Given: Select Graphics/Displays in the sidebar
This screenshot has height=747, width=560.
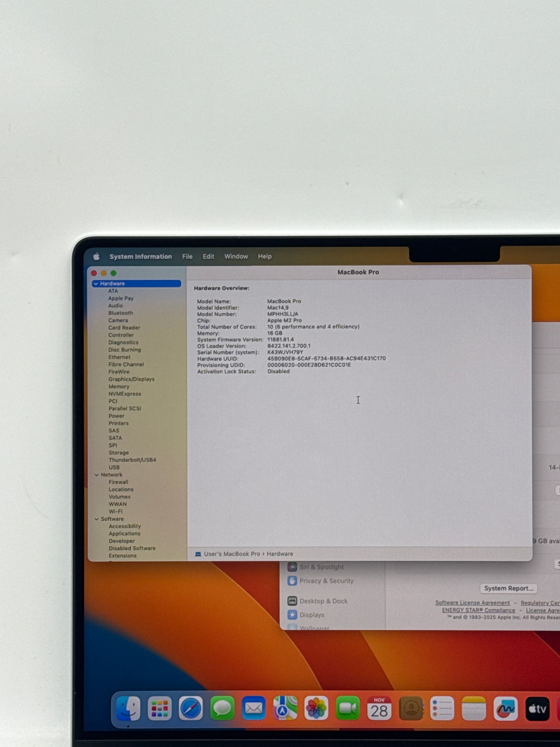Looking at the screenshot, I should click(x=131, y=379).
